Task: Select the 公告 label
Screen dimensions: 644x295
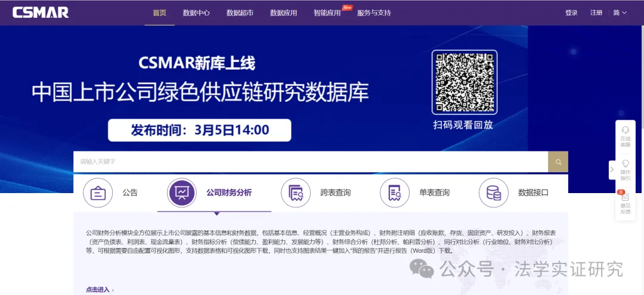Action: click(x=130, y=193)
